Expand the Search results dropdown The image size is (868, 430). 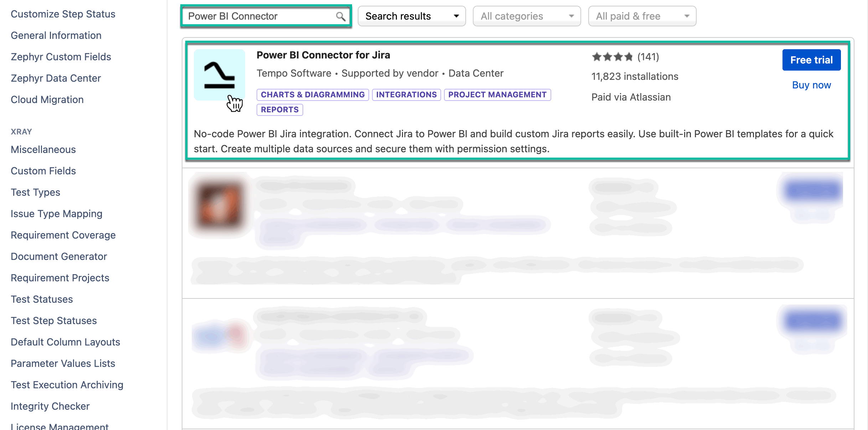coord(412,16)
